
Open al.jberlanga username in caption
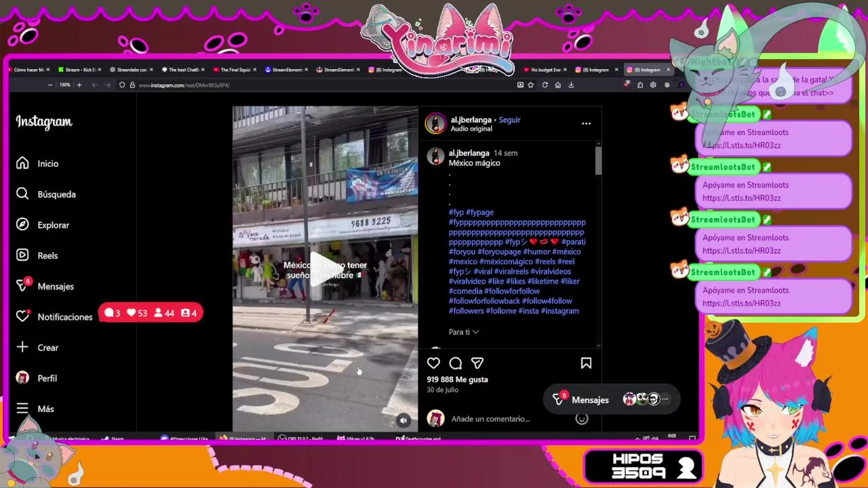[x=469, y=153]
